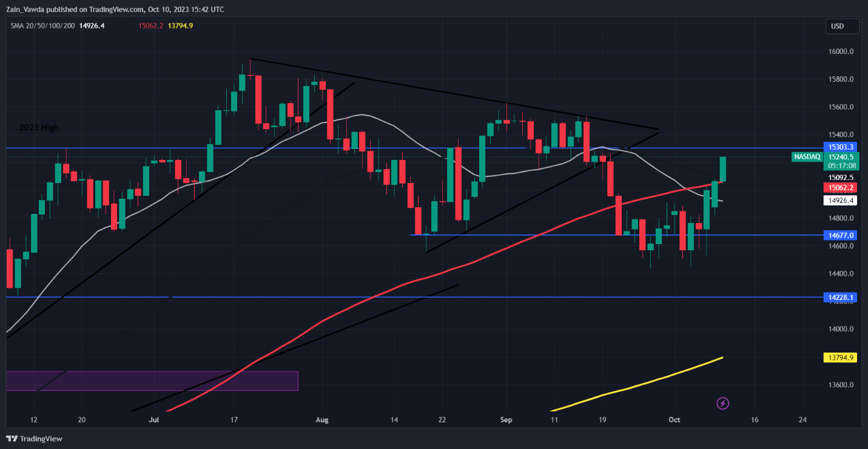Click the Jul label on date axis
The height and width of the screenshot is (449, 868).
tap(154, 419)
